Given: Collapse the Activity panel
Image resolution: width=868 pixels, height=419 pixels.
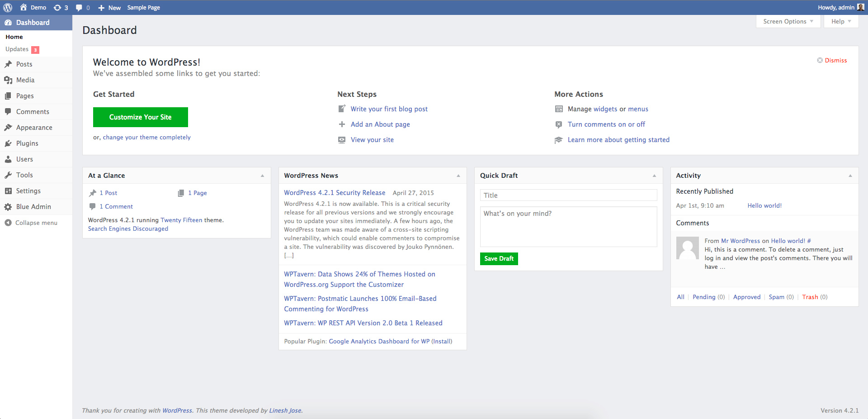Looking at the screenshot, I should 850,176.
